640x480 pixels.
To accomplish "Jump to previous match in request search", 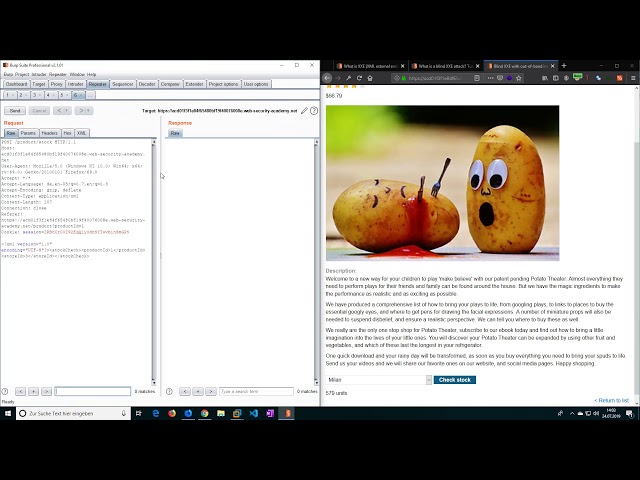I will [x=20, y=391].
